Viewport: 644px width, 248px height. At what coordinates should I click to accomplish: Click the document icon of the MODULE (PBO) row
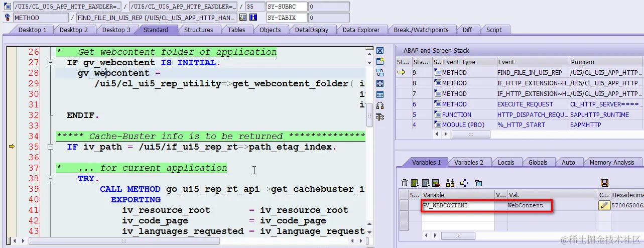point(437,125)
